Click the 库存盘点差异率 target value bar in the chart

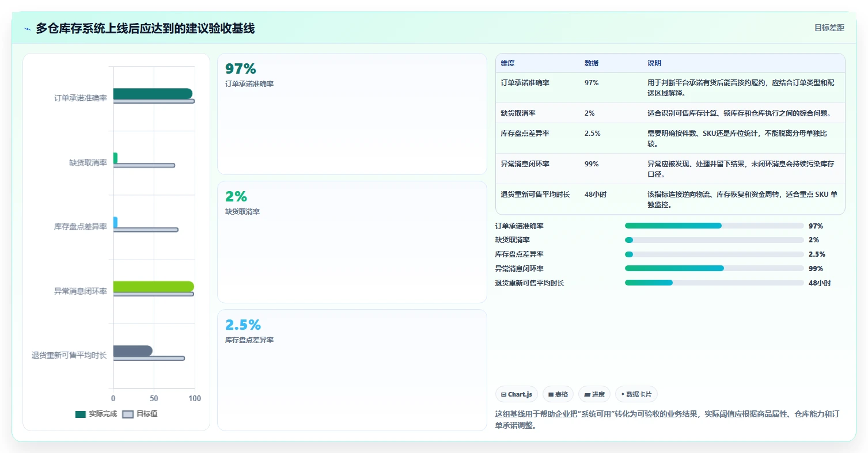tap(146, 230)
